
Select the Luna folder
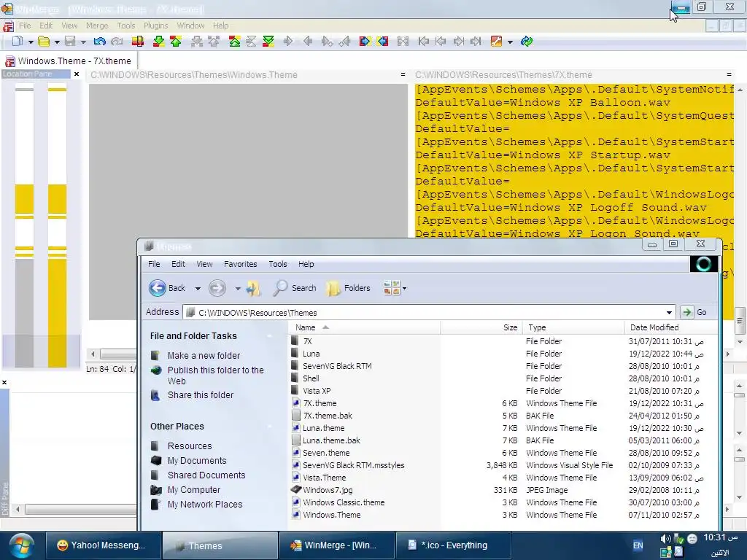[311, 354]
